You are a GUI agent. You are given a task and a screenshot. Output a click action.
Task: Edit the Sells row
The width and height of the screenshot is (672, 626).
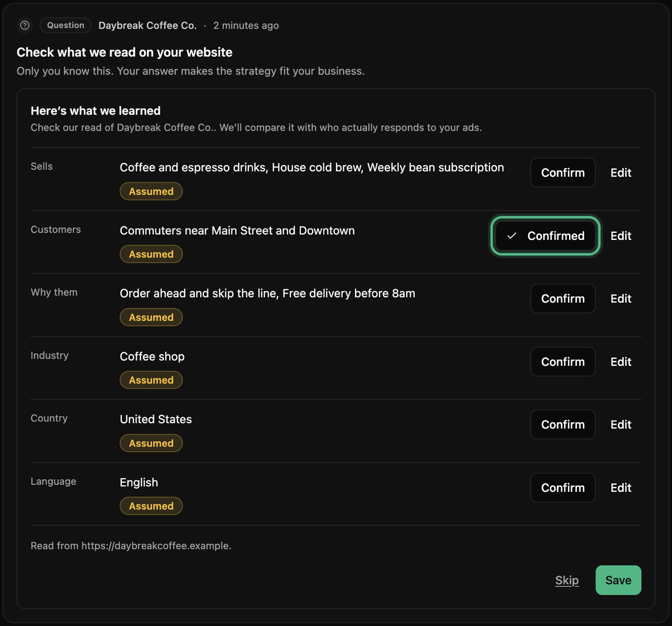coord(621,173)
